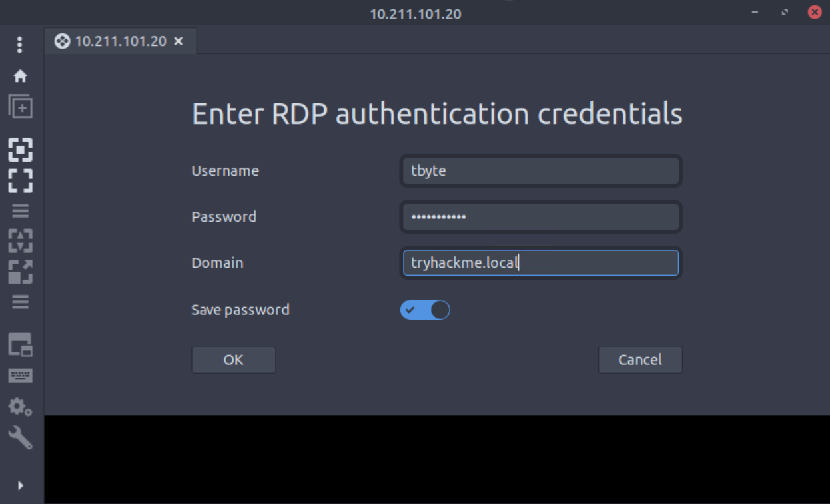
Task: Open the three-dot menu in the sidebar
Action: (x=20, y=45)
